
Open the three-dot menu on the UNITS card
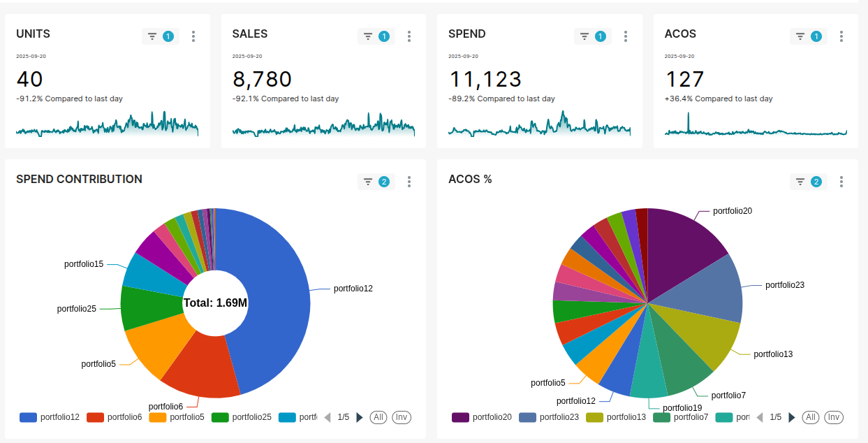click(x=193, y=36)
